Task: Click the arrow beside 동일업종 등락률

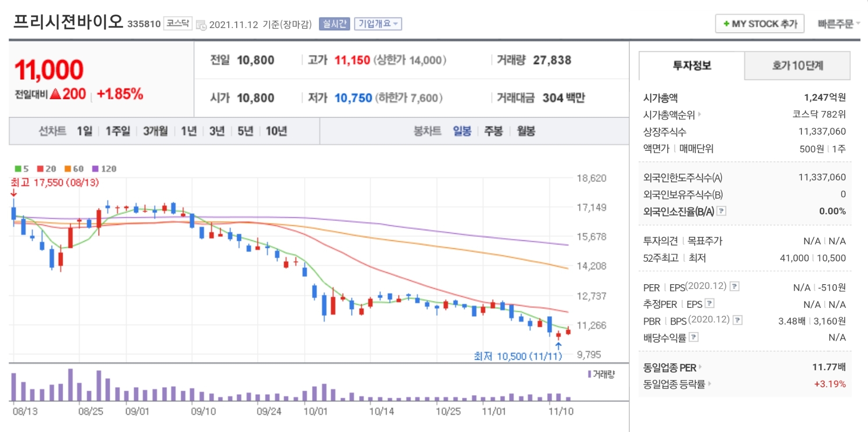Action: tap(709, 384)
